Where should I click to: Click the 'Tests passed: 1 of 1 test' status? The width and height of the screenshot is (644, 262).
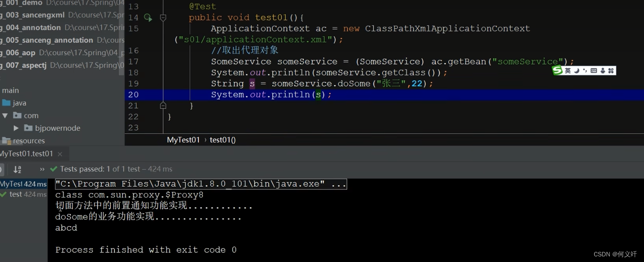(x=100, y=169)
